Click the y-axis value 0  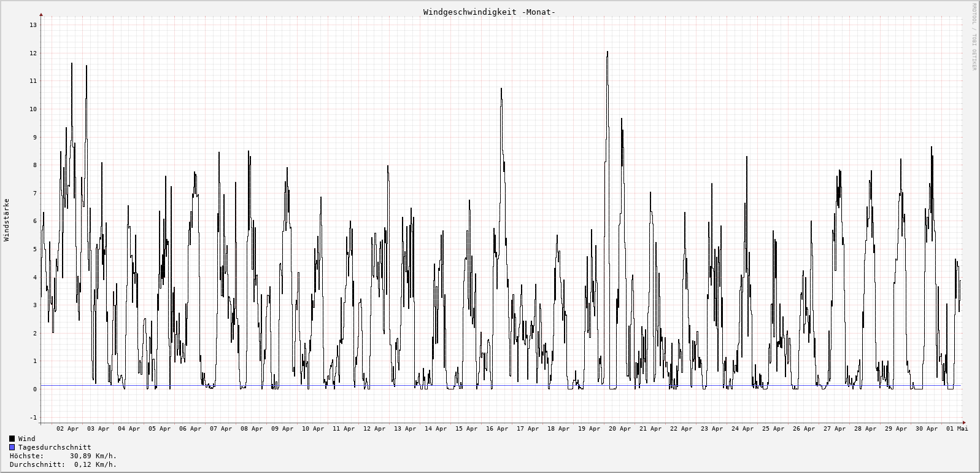(35, 389)
